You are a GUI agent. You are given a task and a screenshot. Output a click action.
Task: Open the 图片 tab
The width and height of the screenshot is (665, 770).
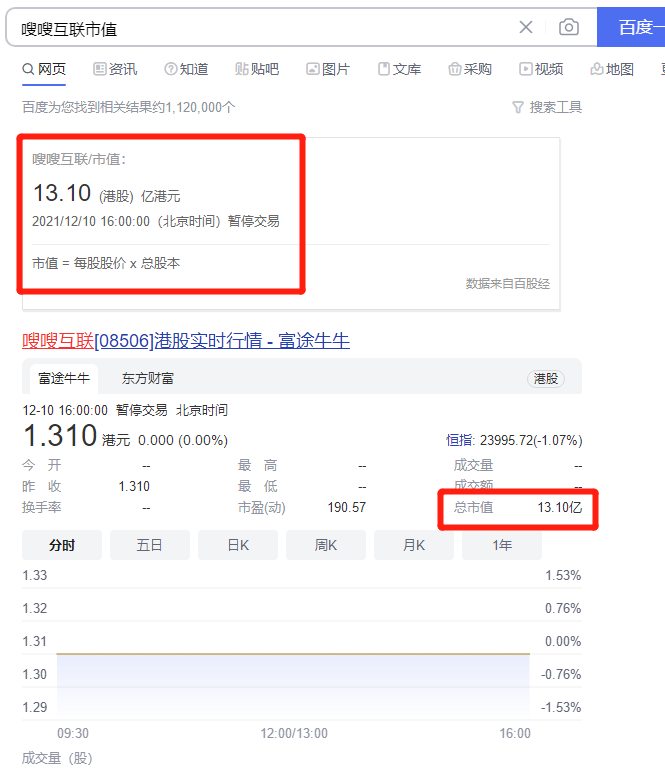(x=328, y=69)
